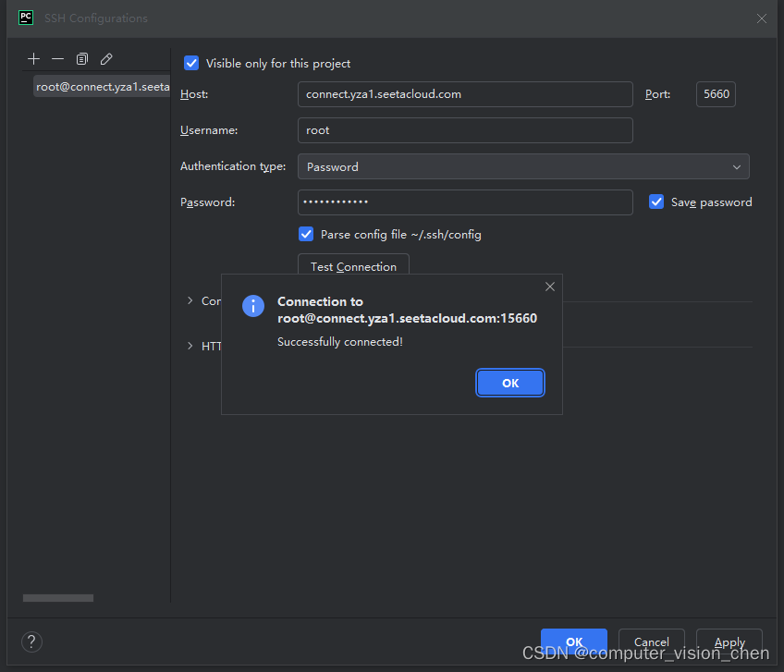This screenshot has height=672, width=784.
Task: Toggle Parse config file ~/.ssh/config checkbox
Action: coord(306,234)
